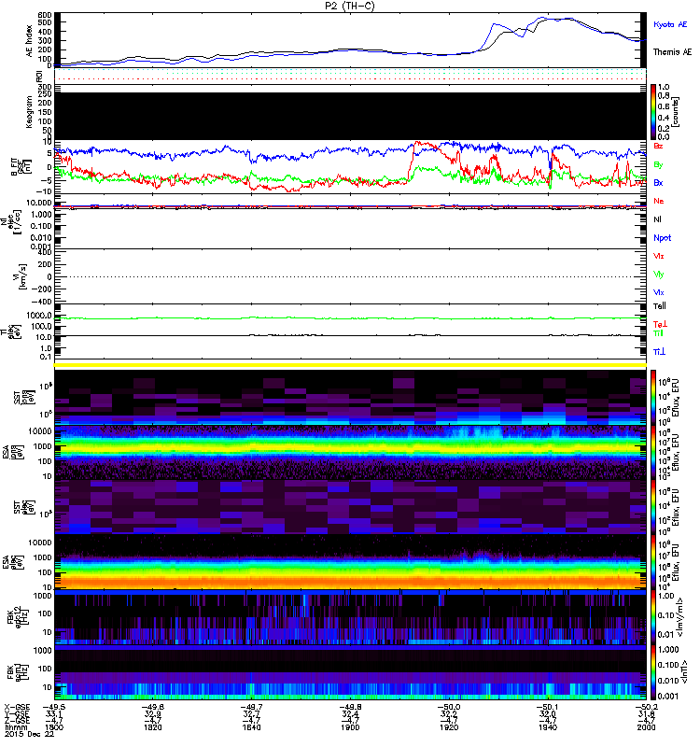Image resolution: width=700 pixels, height=747 pixels.
Task: Click the SST ion Eflux color bar
Action: pos(652,398)
